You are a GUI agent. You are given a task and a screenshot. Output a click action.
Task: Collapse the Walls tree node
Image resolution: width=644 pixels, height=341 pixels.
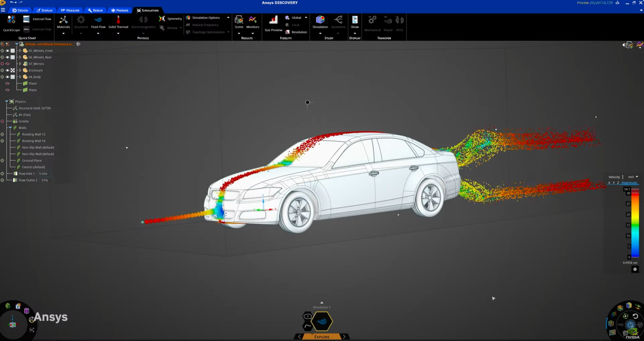coord(10,128)
